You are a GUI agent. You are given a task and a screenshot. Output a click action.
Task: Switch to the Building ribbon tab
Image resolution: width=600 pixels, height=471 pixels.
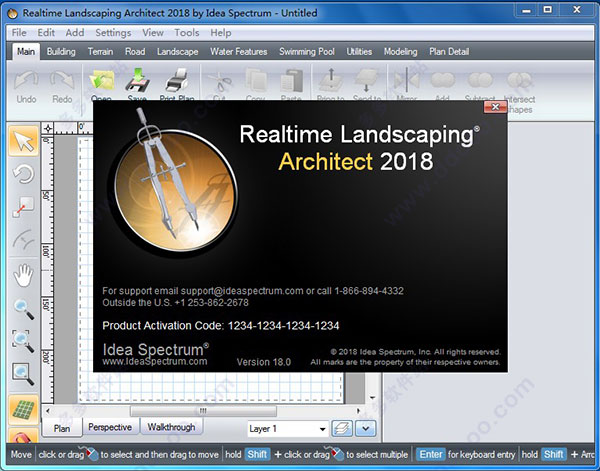click(x=61, y=52)
